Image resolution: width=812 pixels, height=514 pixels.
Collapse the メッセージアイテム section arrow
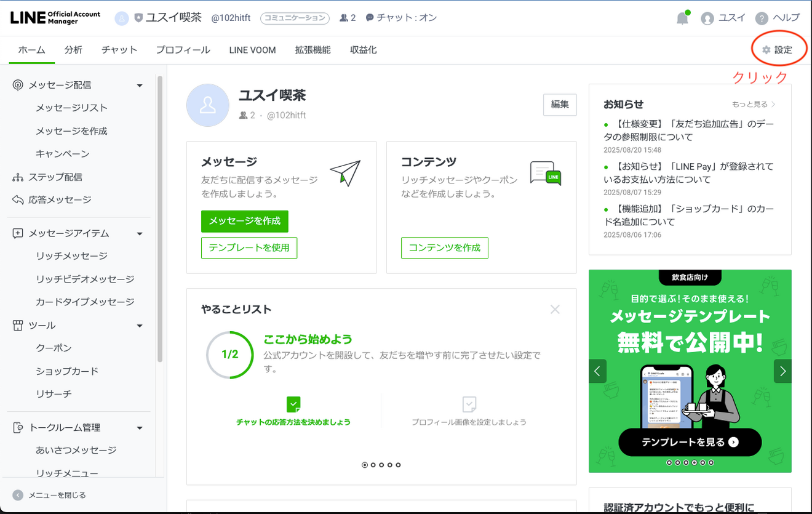(x=140, y=234)
